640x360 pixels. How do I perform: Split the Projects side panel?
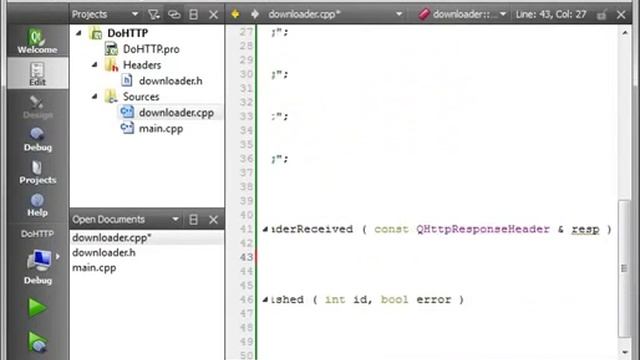(193, 15)
